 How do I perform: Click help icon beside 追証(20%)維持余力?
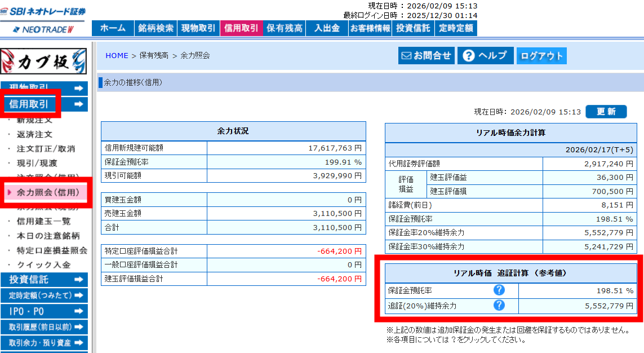[x=499, y=306]
